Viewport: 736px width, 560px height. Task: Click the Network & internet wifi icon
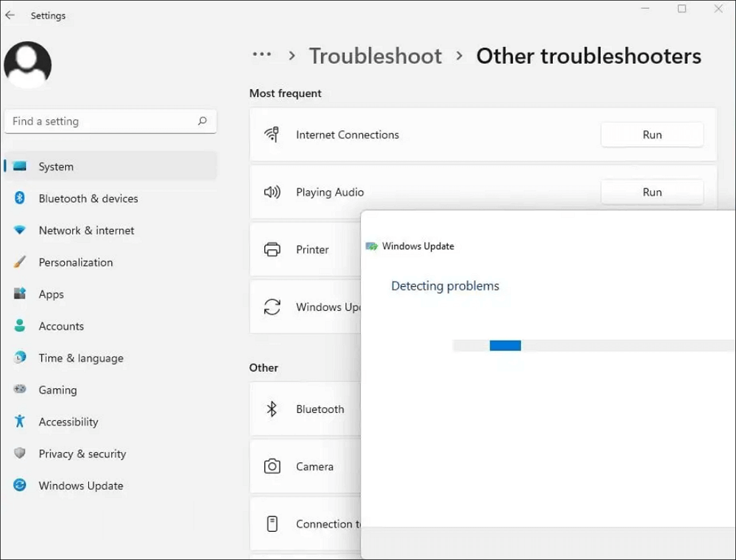coord(20,230)
